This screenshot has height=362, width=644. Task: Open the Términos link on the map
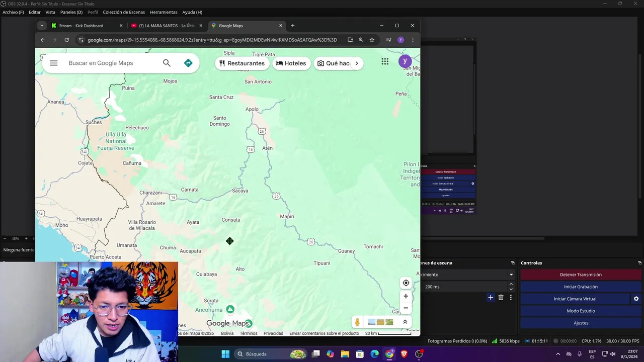(x=249, y=333)
